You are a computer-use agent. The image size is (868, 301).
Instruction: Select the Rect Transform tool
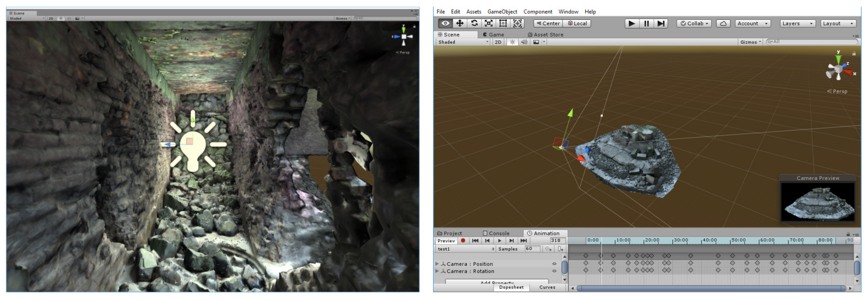tap(503, 23)
